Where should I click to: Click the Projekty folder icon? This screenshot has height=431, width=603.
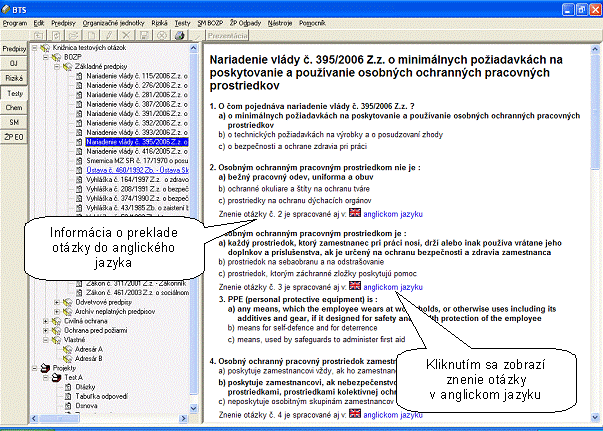(x=45, y=368)
